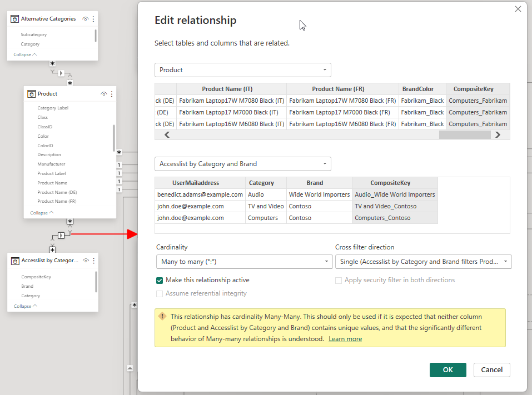Click OK to confirm the relationship

448,370
